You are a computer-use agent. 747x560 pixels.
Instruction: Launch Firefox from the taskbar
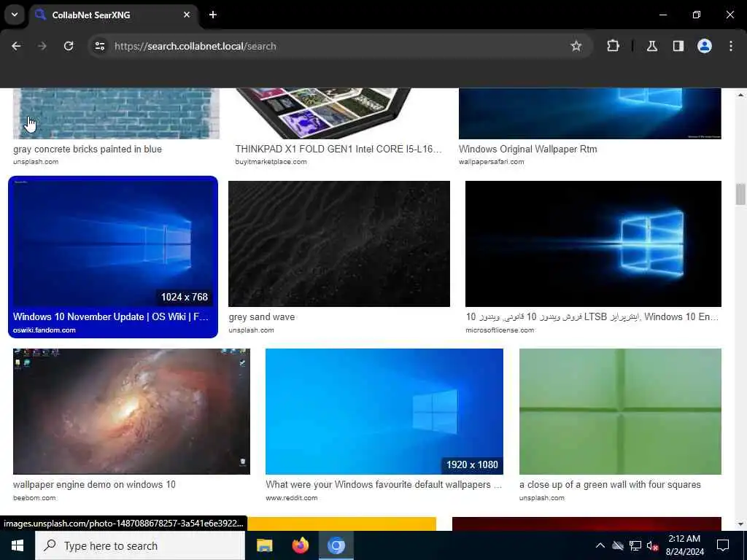coord(300,545)
